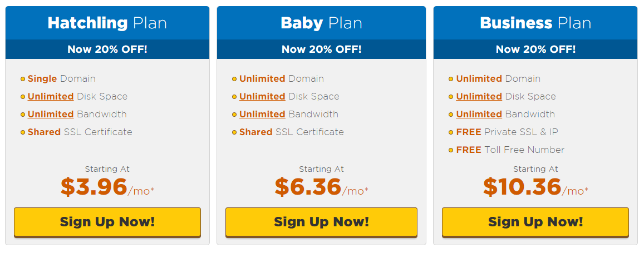Click the bullet icon beside FREE Private SSL & IP
Image resolution: width=644 pixels, height=253 pixels.
coord(451,132)
